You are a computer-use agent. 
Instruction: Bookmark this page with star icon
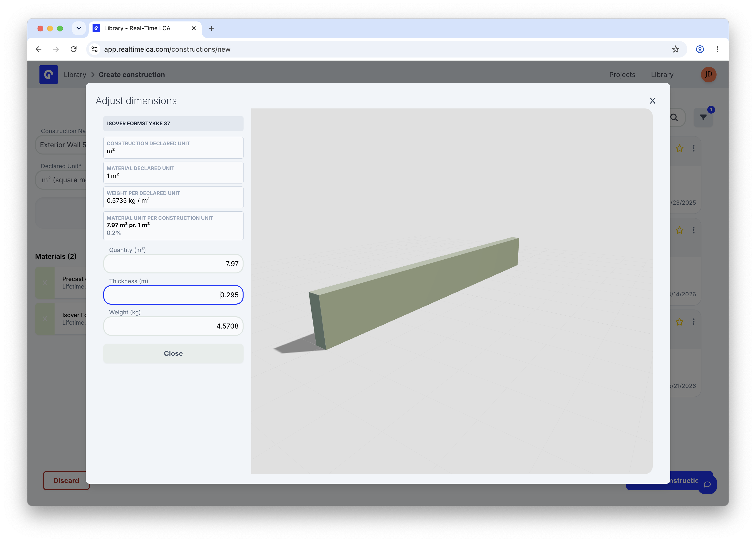675,49
